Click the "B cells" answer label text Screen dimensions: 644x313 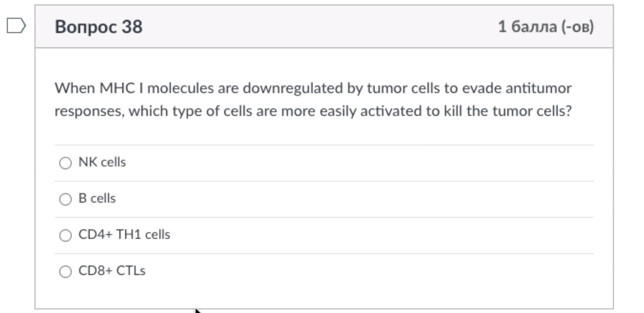click(x=97, y=198)
